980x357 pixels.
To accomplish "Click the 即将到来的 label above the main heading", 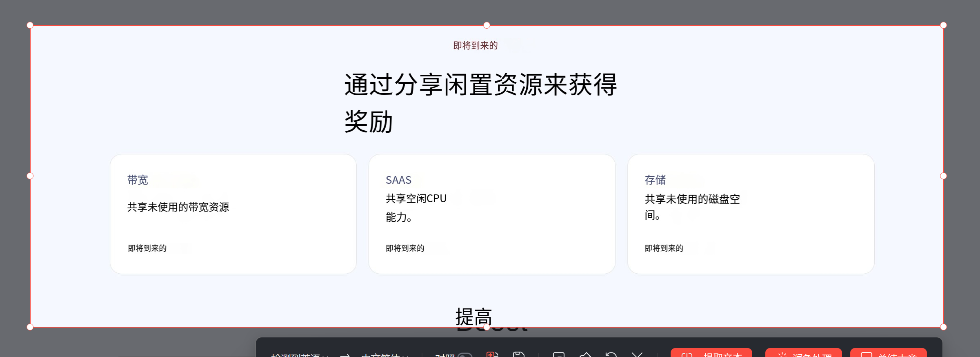I will coord(476,45).
